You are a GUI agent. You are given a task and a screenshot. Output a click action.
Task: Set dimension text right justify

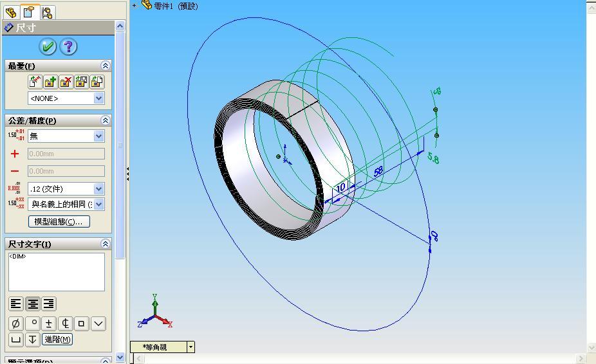click(x=49, y=304)
